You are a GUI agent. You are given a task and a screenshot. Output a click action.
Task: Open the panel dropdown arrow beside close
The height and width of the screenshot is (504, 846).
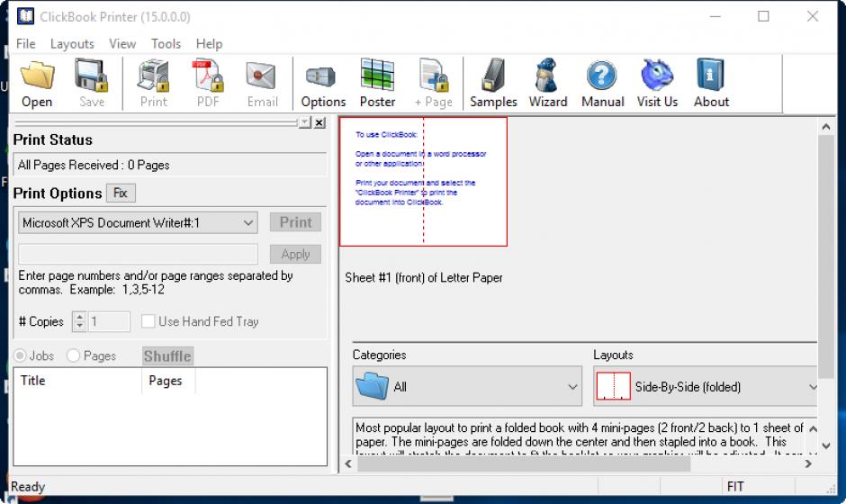point(305,123)
